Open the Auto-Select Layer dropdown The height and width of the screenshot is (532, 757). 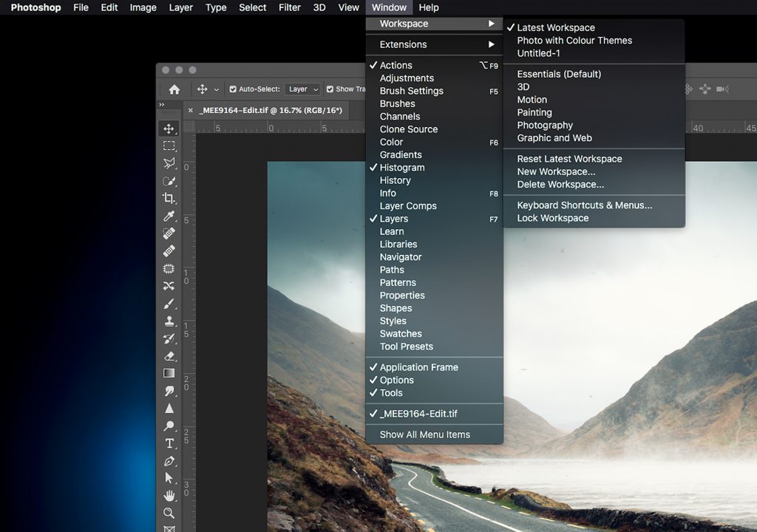pos(304,89)
